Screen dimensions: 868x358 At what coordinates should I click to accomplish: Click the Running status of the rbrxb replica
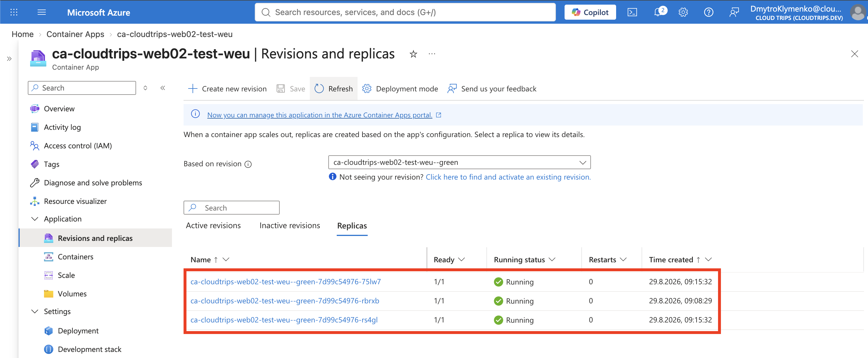pos(514,301)
